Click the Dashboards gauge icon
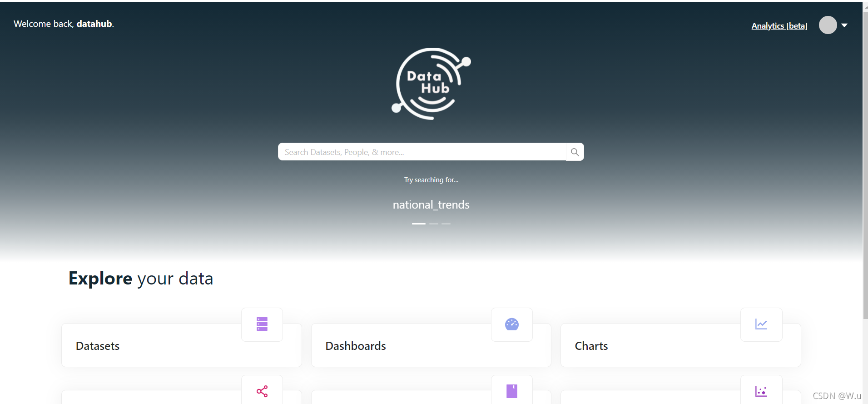This screenshot has height=404, width=868. point(512,324)
